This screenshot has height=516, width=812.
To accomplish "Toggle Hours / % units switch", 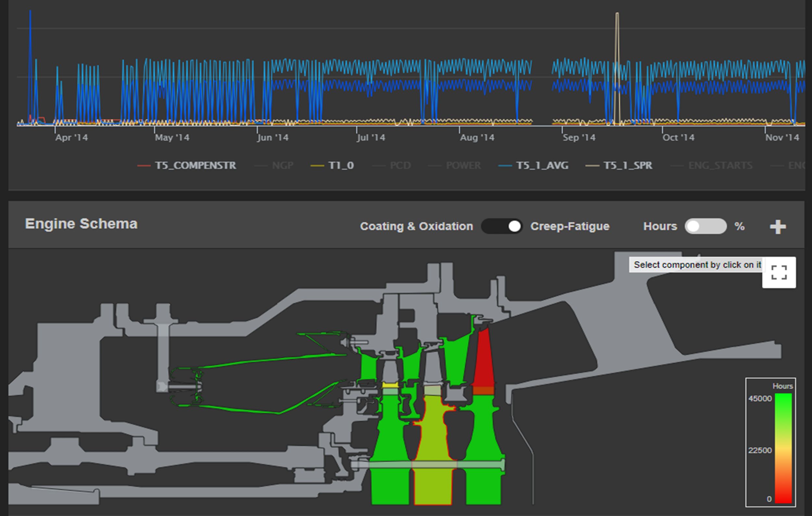I will 705,226.
